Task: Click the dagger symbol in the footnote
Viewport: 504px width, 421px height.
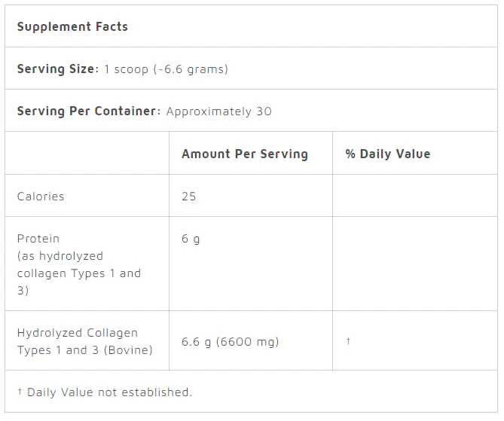Action: (20, 392)
